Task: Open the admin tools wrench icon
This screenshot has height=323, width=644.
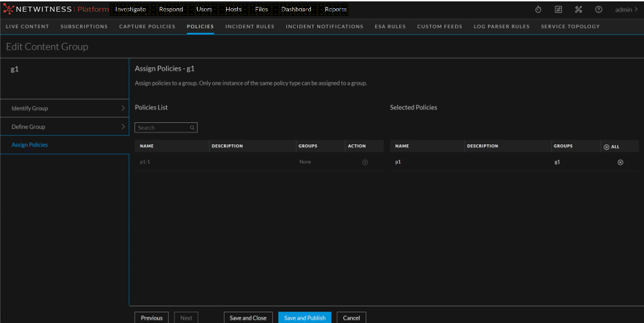Action: [x=578, y=10]
